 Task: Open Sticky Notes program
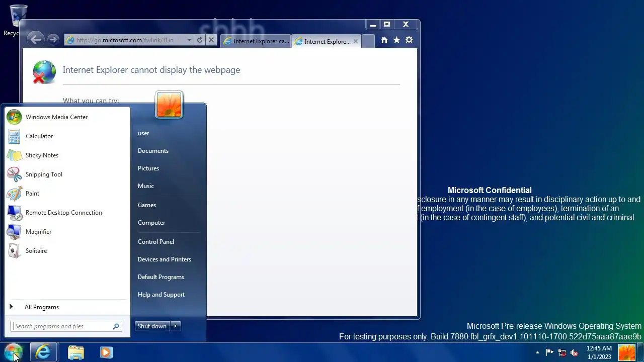[x=67, y=155]
